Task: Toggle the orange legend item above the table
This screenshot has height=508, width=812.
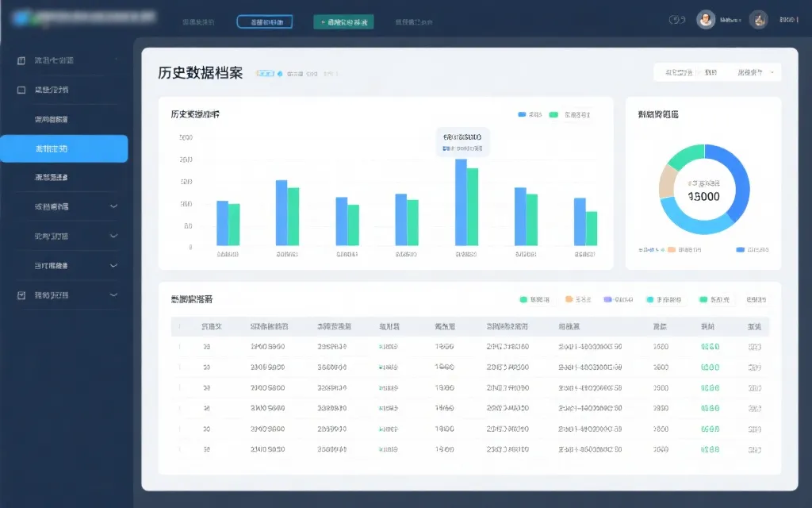Action: (x=573, y=299)
